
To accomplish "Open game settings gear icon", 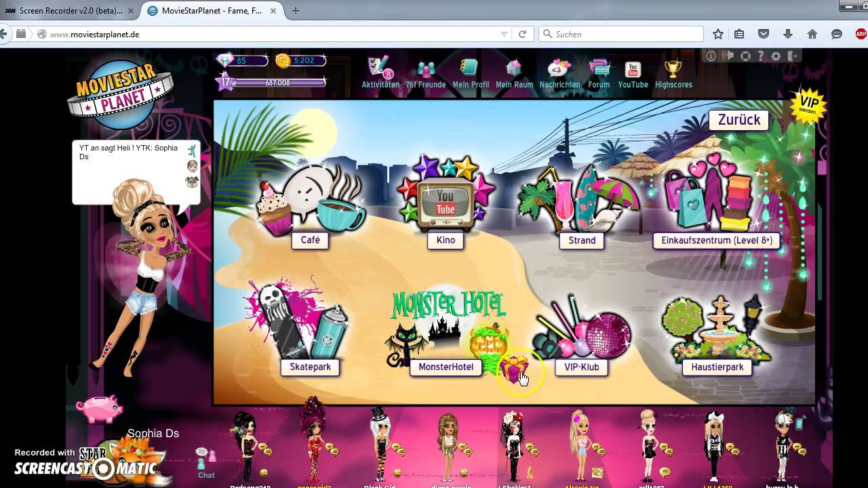I will pyautogui.click(x=776, y=56).
